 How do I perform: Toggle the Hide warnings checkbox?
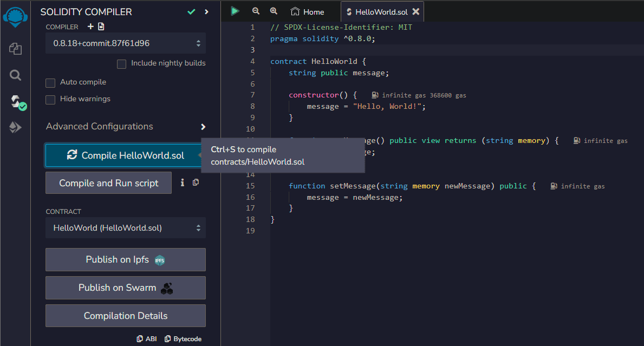50,100
